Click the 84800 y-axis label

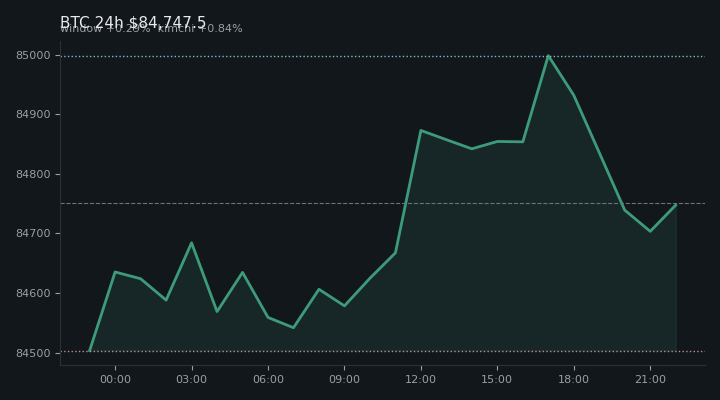(x=33, y=175)
